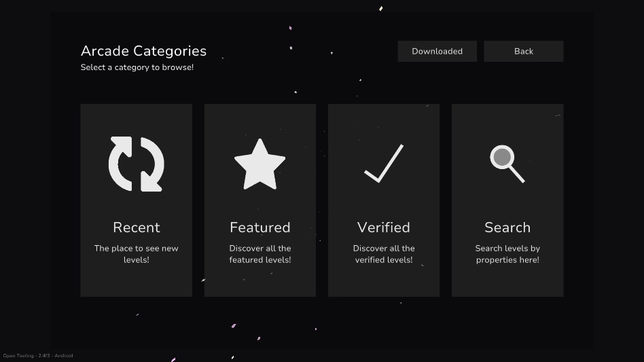Click "Search levels by properties here!" description
The width and height of the screenshot is (644, 362).
(x=507, y=254)
